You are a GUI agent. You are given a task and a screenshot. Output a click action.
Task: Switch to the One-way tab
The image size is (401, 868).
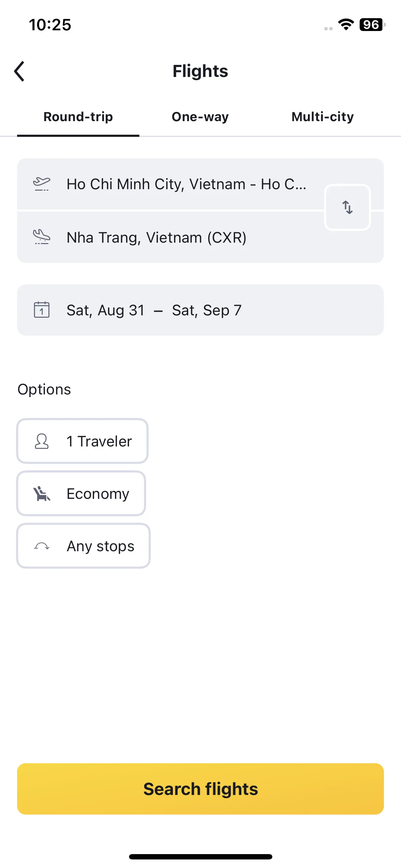pos(200,117)
